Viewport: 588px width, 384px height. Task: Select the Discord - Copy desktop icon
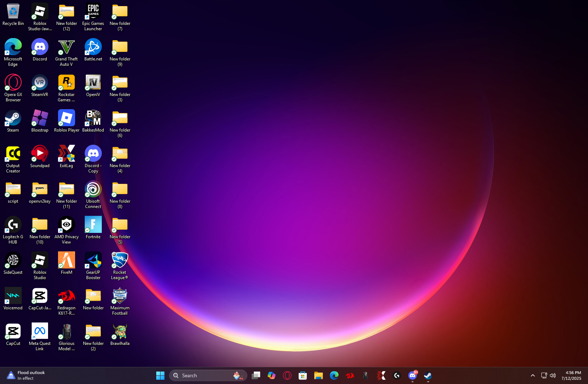(x=93, y=159)
